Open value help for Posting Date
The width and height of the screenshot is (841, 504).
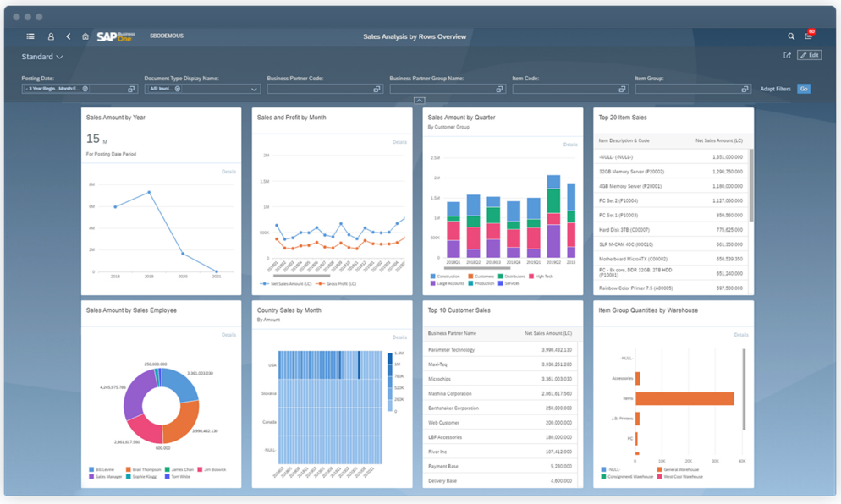coord(131,89)
